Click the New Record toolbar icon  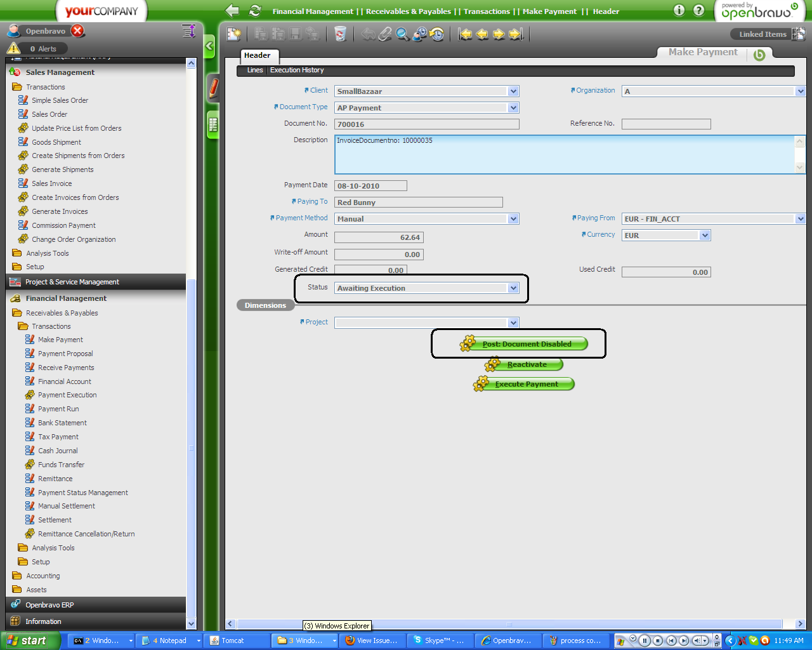234,34
